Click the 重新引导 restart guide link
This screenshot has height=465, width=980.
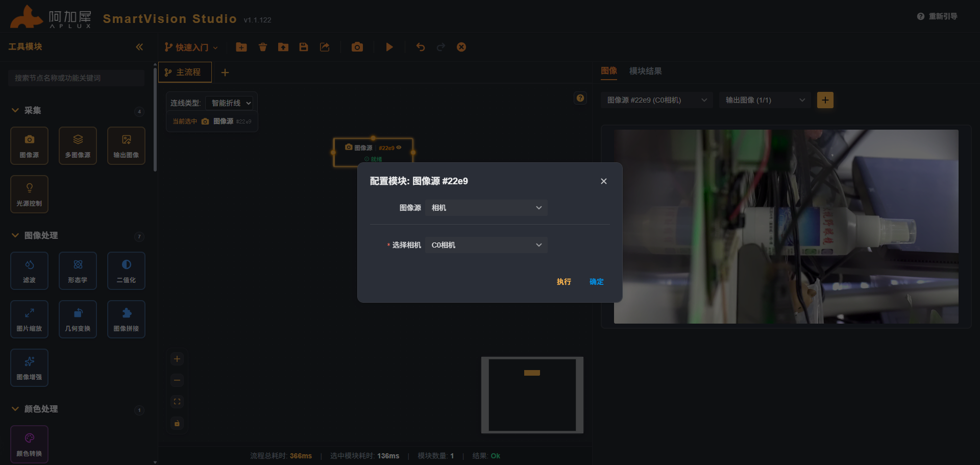point(937,16)
